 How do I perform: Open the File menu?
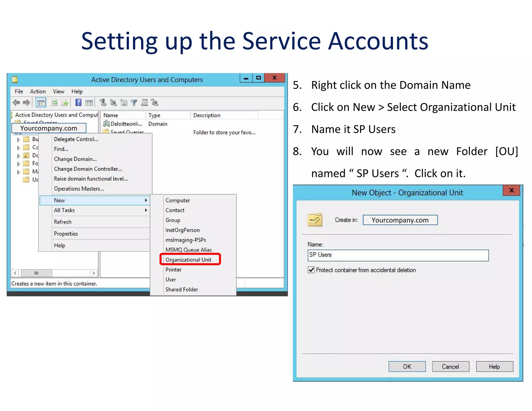pyautogui.click(x=19, y=91)
